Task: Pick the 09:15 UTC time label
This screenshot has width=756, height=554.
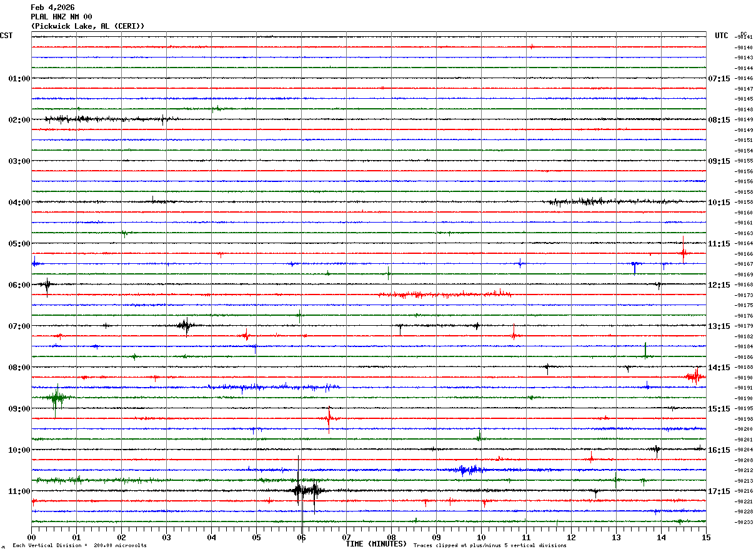Action: click(x=719, y=161)
